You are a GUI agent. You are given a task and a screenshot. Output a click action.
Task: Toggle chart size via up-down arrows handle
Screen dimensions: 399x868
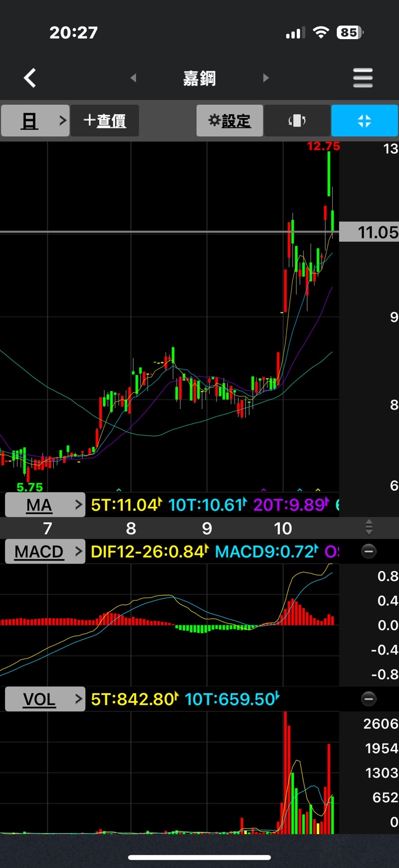click(x=369, y=527)
